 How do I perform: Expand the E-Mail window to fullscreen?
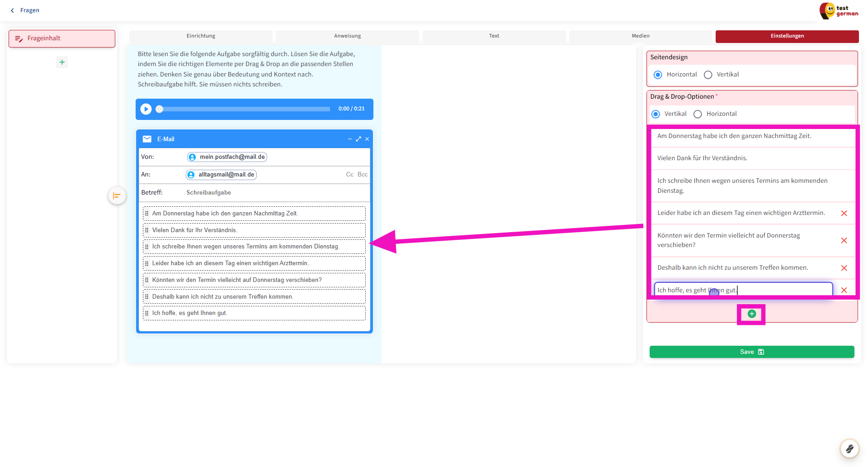[x=359, y=139]
